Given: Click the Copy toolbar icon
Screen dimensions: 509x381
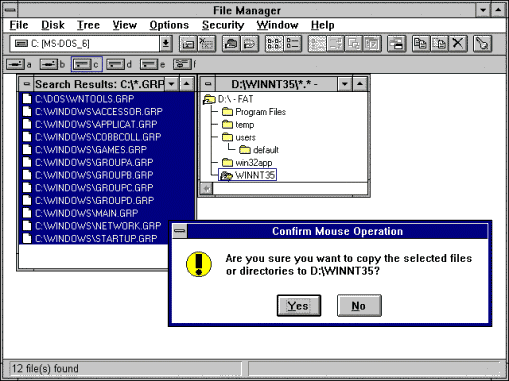Looking at the screenshot, I should [x=421, y=44].
